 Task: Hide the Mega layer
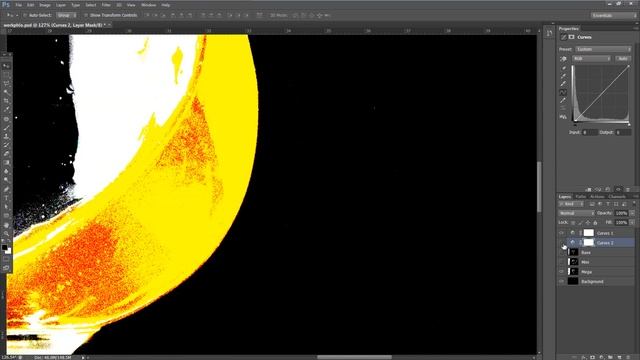(562, 272)
